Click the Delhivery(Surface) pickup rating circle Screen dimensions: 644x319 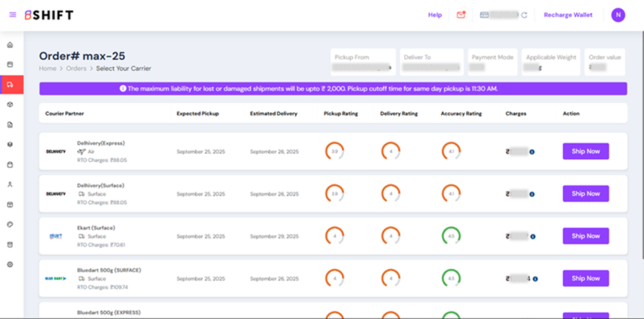click(x=334, y=193)
